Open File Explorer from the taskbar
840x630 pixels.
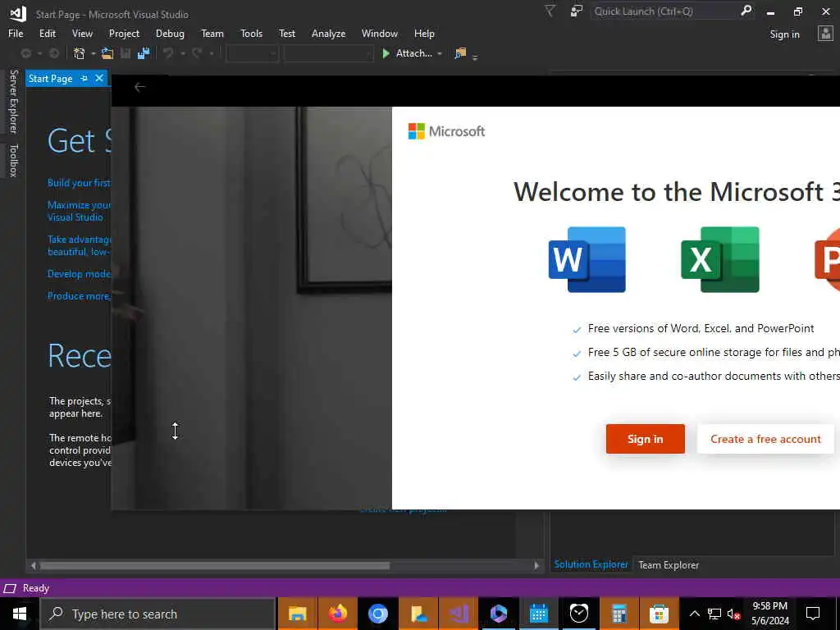point(297,614)
